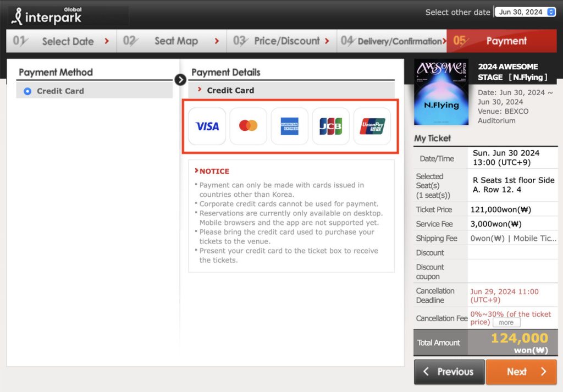This screenshot has width=563, height=392.
Task: Select the JCB card option
Action: [x=331, y=126]
